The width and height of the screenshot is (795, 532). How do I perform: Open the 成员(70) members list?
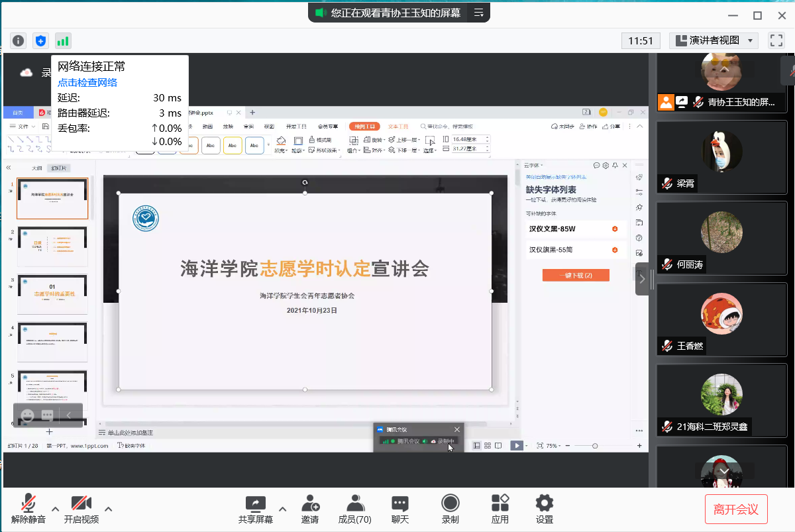click(x=354, y=508)
